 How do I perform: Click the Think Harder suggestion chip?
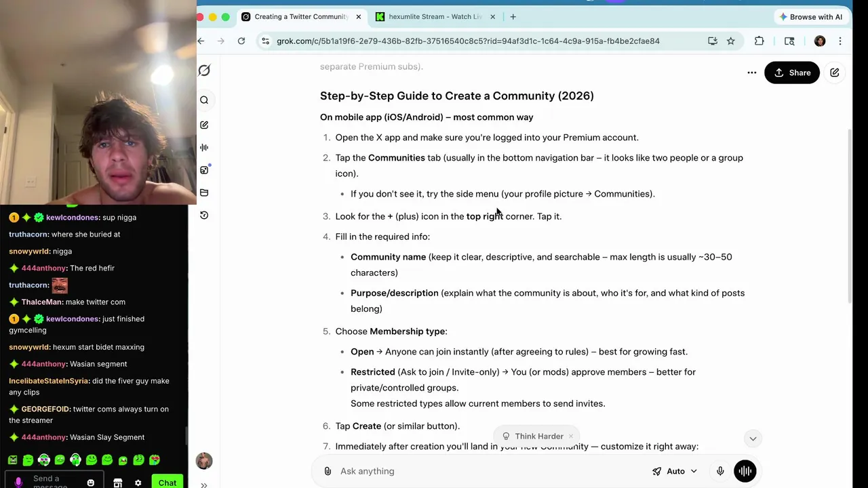point(533,436)
